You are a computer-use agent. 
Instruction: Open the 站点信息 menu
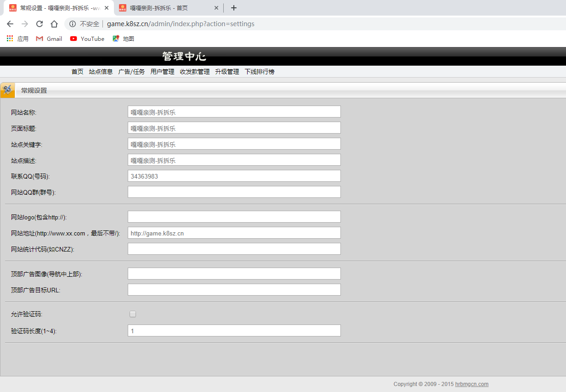(x=101, y=72)
